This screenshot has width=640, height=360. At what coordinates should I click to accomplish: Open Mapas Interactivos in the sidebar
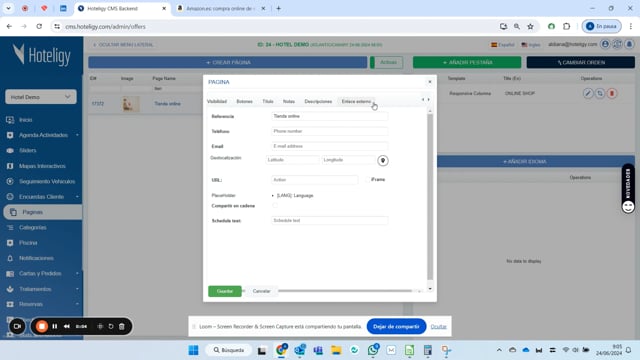click(42, 166)
